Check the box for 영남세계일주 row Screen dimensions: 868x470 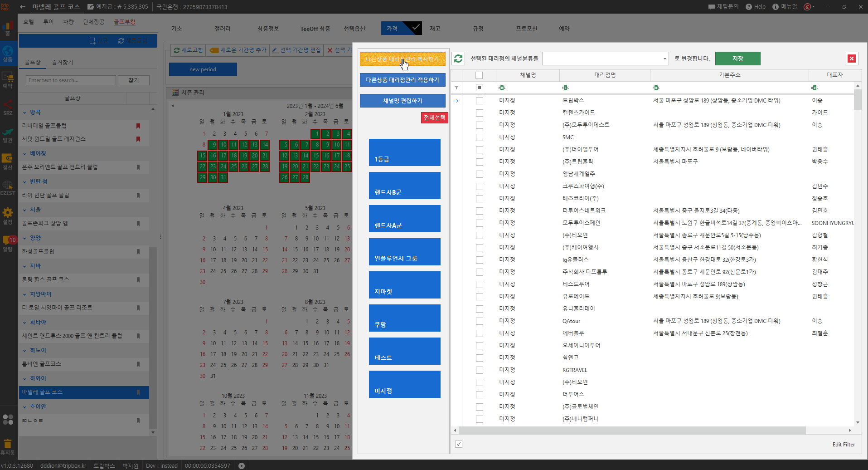[x=480, y=174]
